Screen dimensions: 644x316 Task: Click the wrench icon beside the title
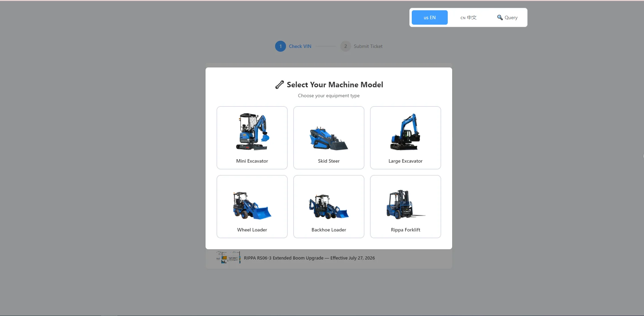pos(280,85)
